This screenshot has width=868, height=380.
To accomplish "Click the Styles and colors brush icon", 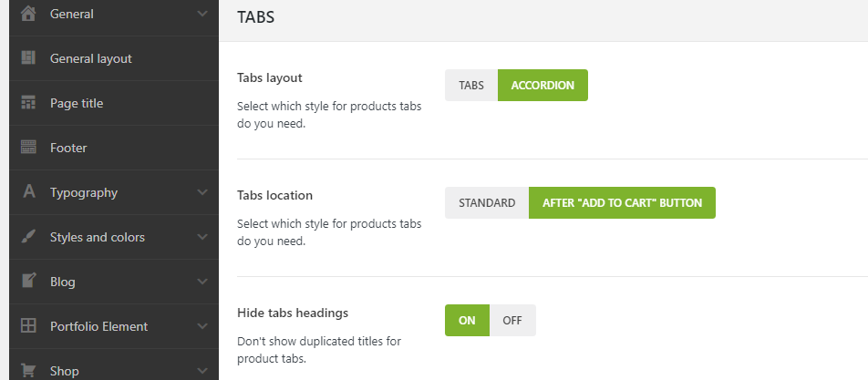I will [x=28, y=237].
